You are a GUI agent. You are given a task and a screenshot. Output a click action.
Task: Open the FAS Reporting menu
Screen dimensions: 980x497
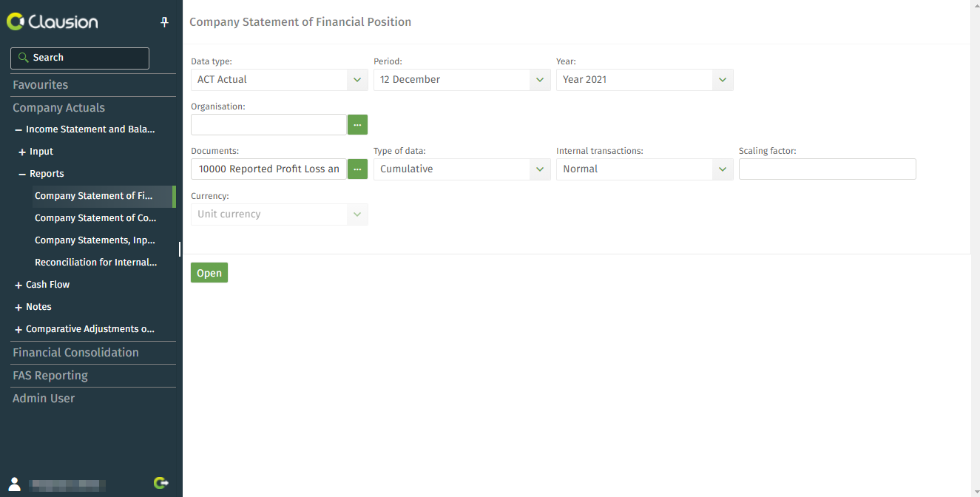(x=50, y=376)
